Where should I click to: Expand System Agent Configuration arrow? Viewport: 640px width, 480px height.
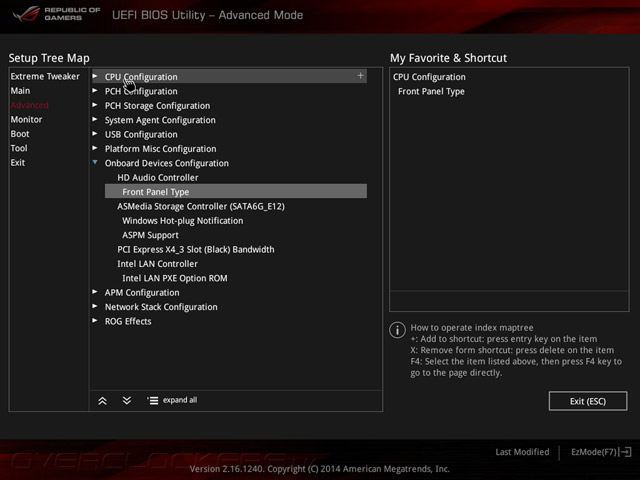click(95, 119)
